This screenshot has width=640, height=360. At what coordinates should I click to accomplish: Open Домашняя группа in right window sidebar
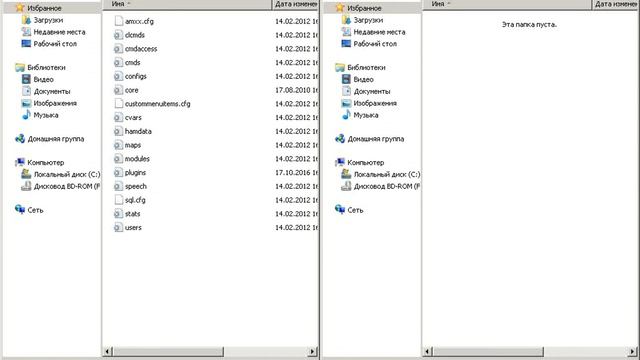click(x=376, y=139)
